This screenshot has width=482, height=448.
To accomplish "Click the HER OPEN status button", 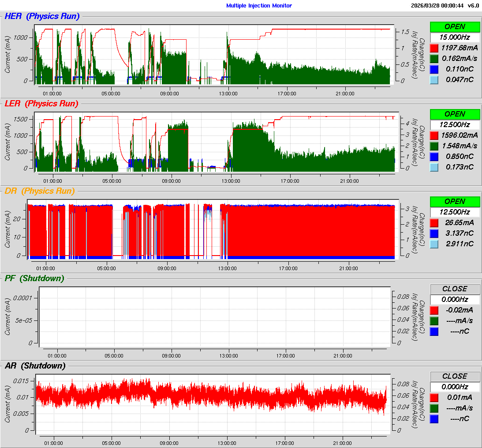I will (x=455, y=26).
